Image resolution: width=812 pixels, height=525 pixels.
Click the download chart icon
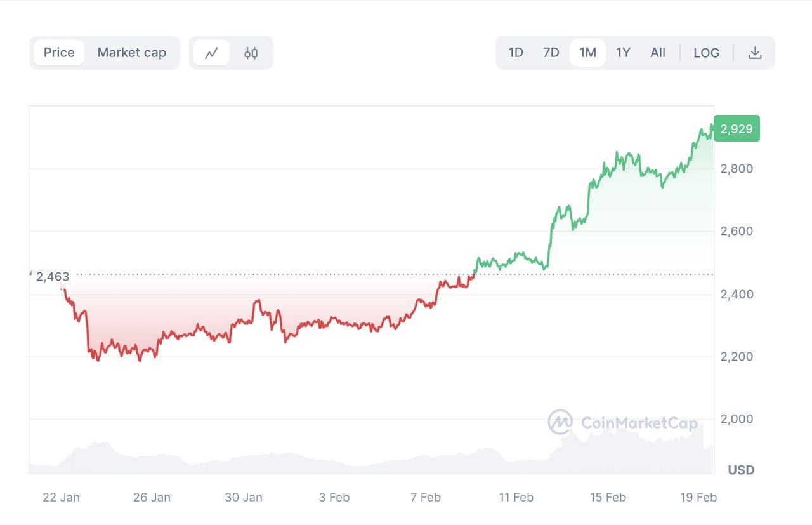(x=754, y=53)
